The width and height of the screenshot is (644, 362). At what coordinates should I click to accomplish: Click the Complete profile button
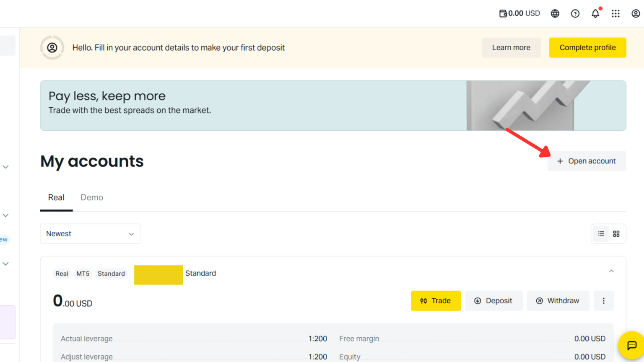587,47
